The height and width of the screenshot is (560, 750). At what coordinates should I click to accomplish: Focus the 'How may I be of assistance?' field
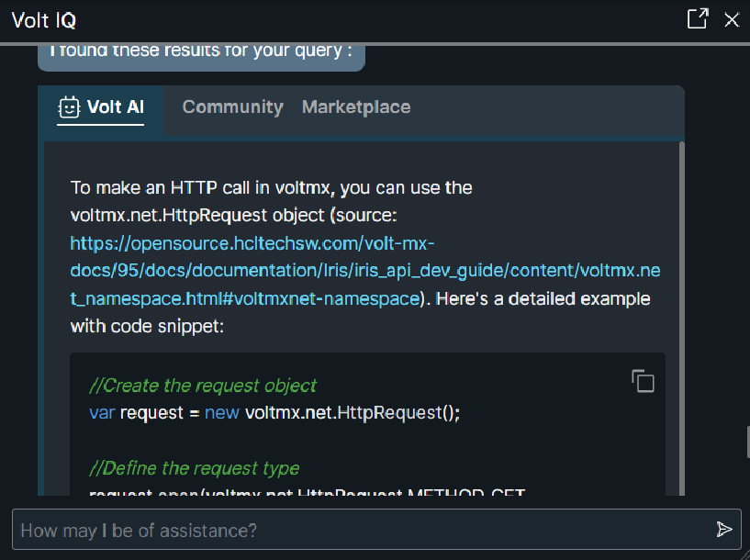tap(358, 530)
